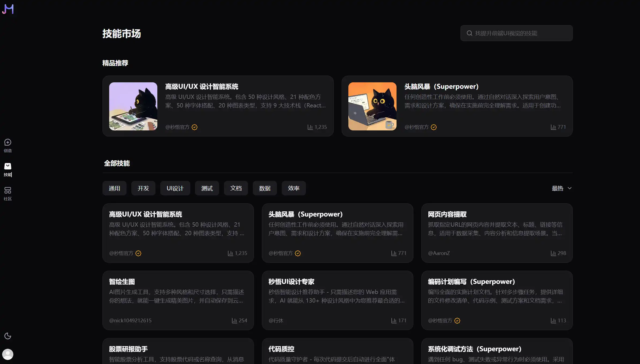Viewport: 640px width, 364px height.
Task: Open the 创造 create icon in sidebar
Action: [x=8, y=142]
